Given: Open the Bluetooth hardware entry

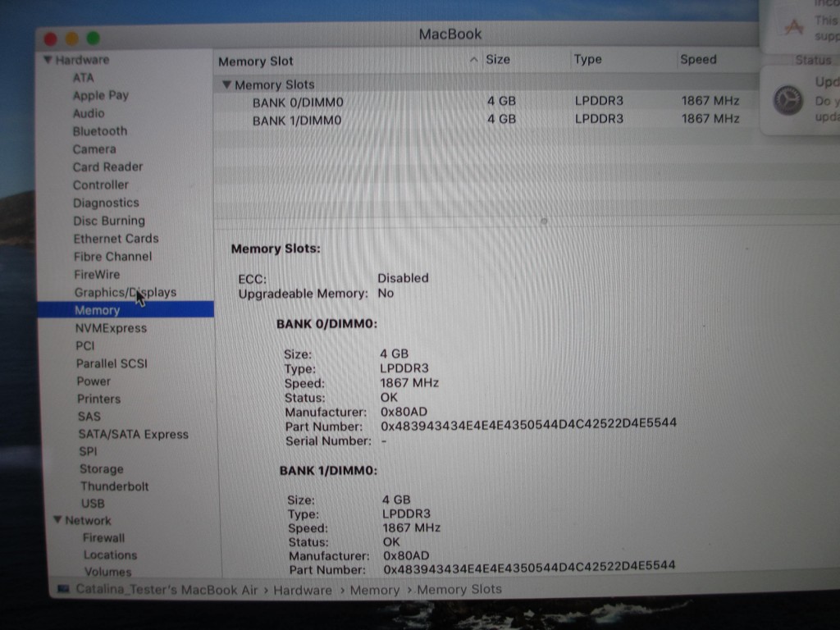Looking at the screenshot, I should pyautogui.click(x=99, y=131).
